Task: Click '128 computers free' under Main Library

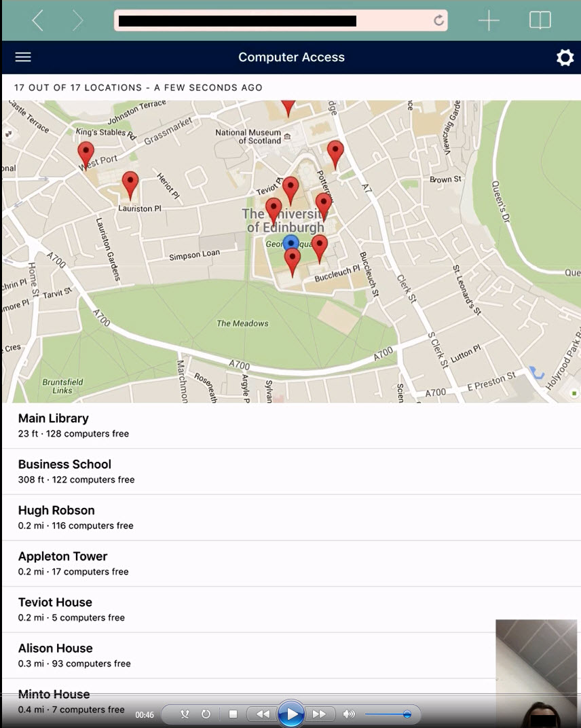Action: click(x=88, y=434)
